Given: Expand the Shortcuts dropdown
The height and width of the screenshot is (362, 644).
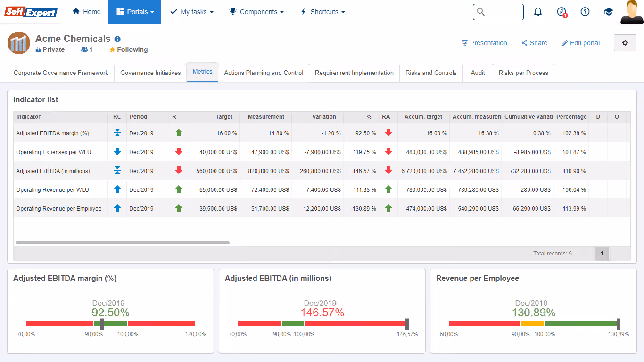Looking at the screenshot, I should point(322,12).
